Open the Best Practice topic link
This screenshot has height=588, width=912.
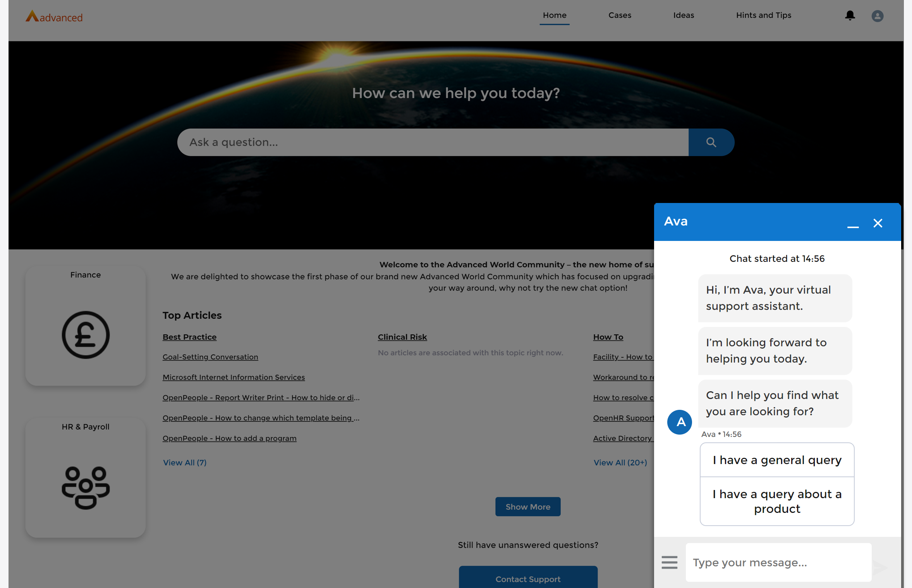click(189, 337)
